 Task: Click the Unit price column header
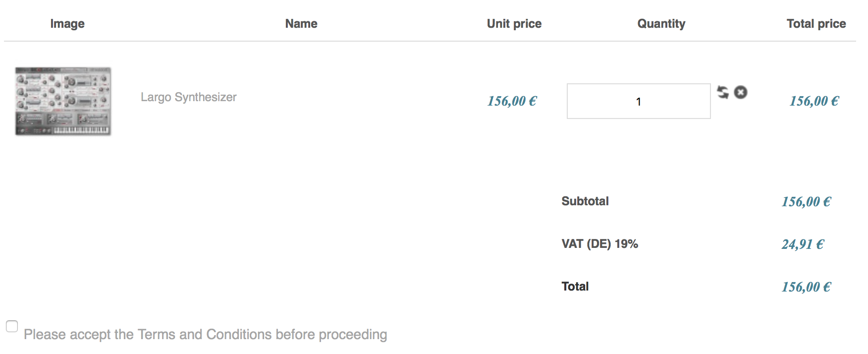click(514, 24)
